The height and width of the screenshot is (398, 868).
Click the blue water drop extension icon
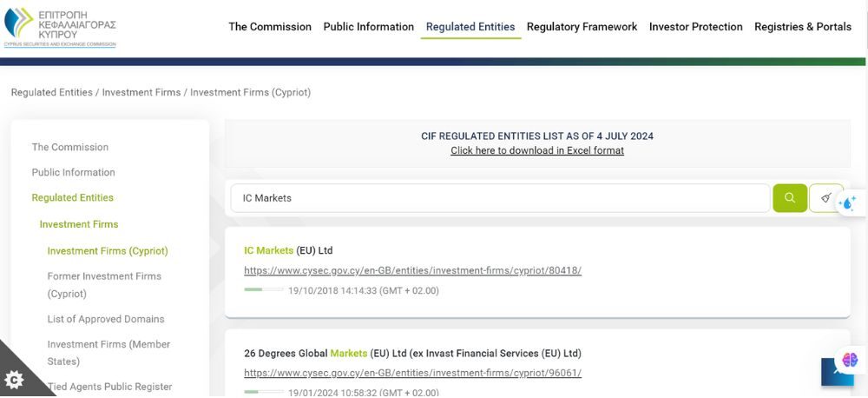point(848,202)
